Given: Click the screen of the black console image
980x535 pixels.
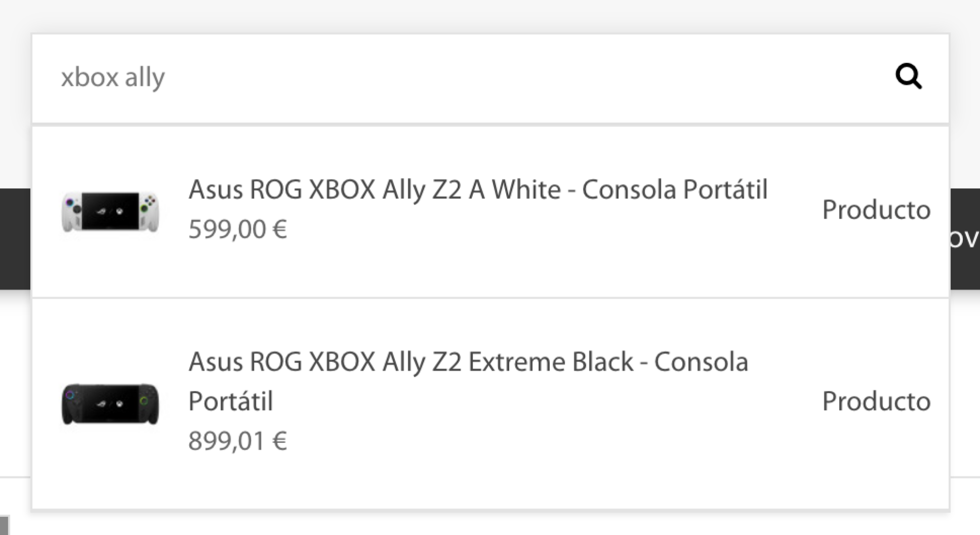Looking at the screenshot, I should click(110, 403).
